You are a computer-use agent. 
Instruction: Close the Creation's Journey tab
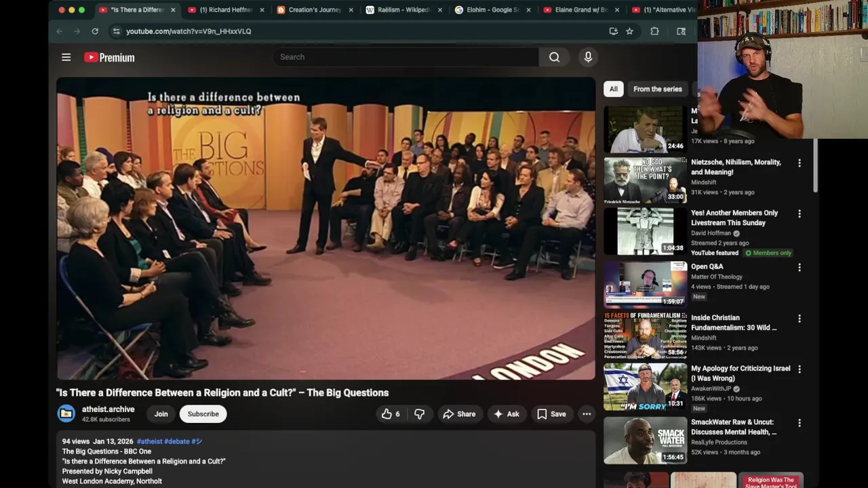pos(351,10)
